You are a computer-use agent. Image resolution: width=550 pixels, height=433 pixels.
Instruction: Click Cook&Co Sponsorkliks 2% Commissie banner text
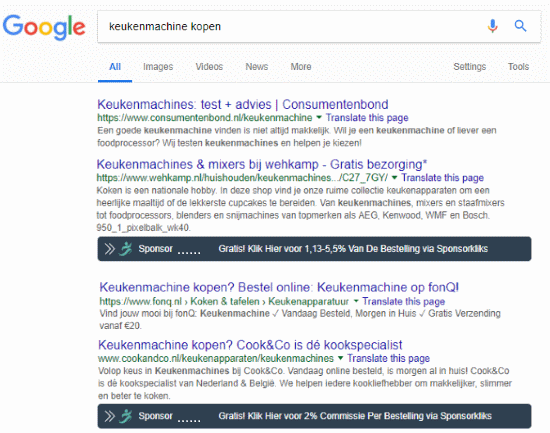pos(355,416)
